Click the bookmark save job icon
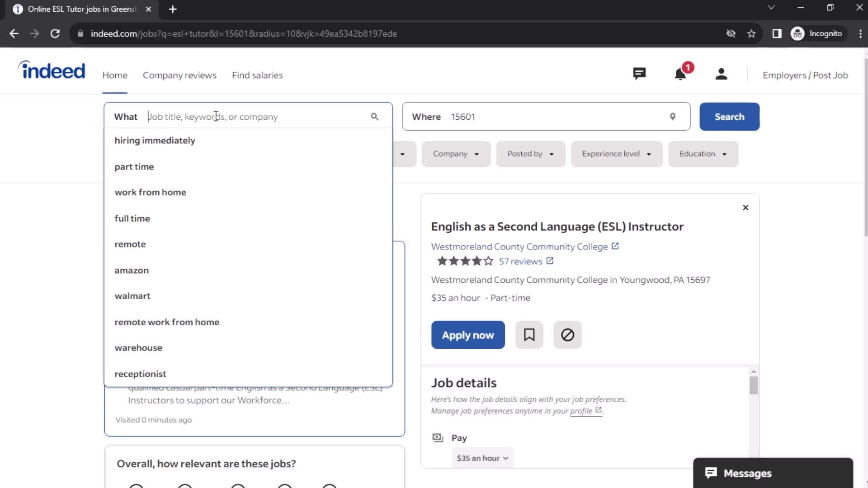Viewport: 868px width, 488px height. click(529, 335)
